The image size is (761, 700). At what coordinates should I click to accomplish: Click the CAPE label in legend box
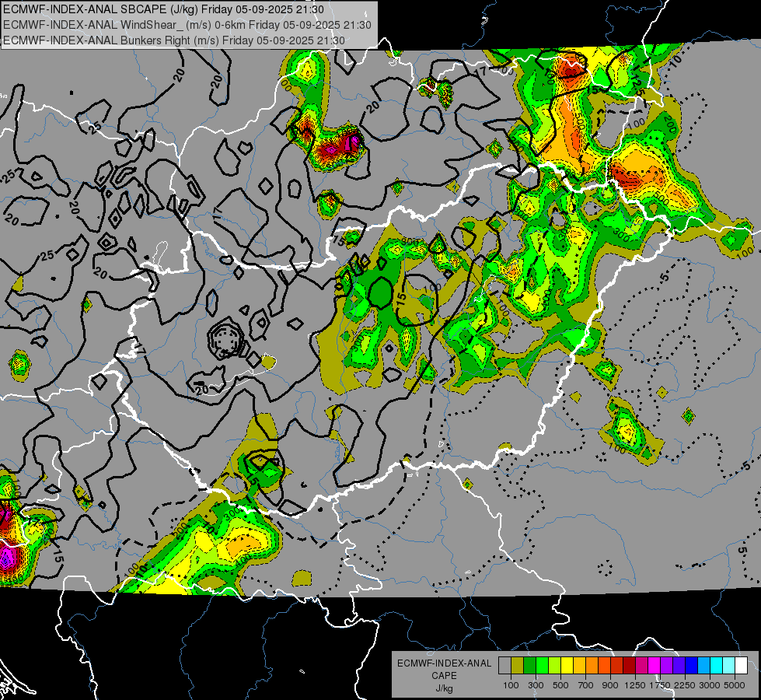(x=444, y=676)
